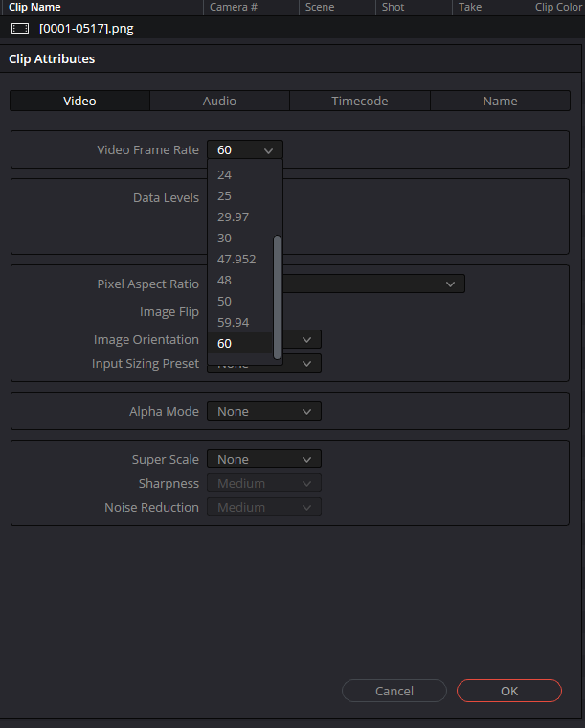The height and width of the screenshot is (728, 585).
Task: Switch to the Video tab
Action: (x=79, y=101)
